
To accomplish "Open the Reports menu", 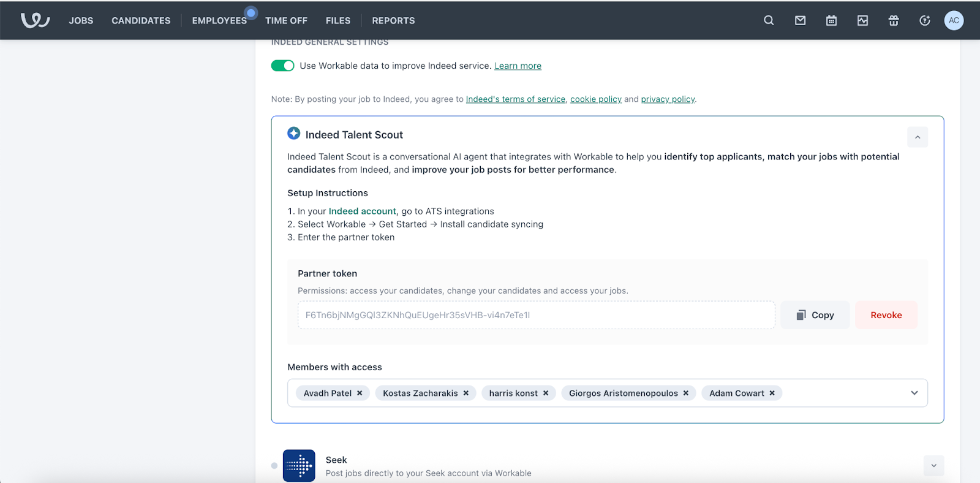I will click(393, 20).
